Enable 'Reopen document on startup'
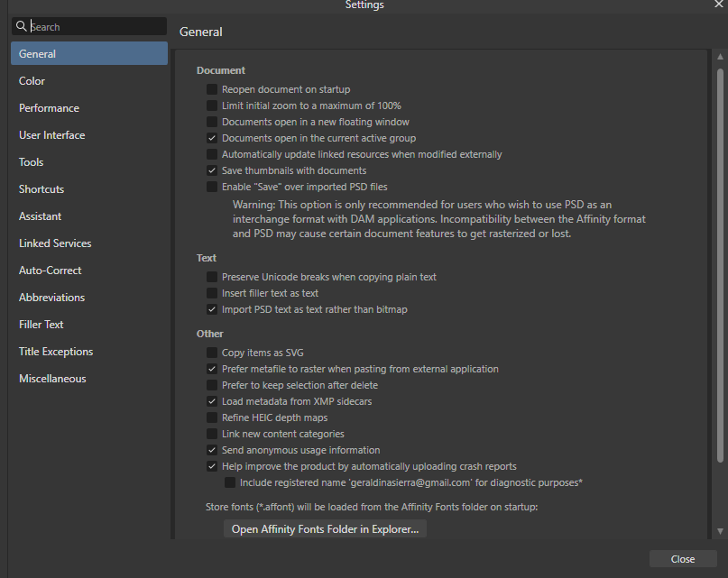 tap(212, 89)
